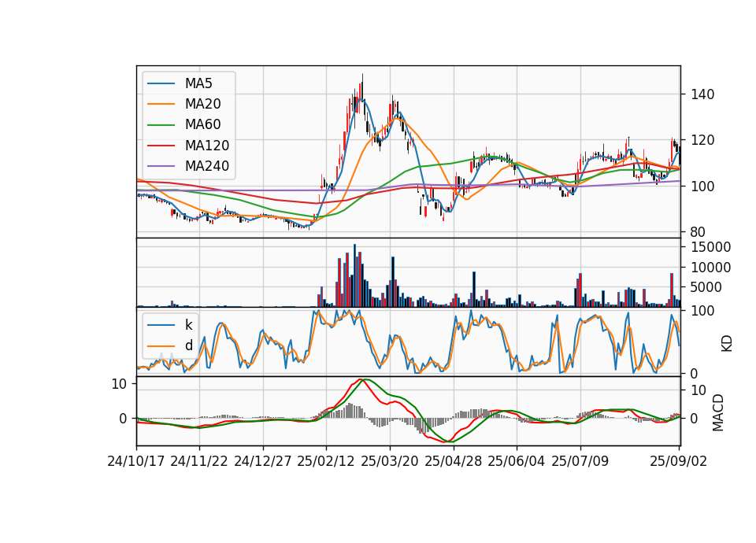Click the 25/09/02 date axis label
This screenshot has width=756, height=543.
(x=678, y=461)
